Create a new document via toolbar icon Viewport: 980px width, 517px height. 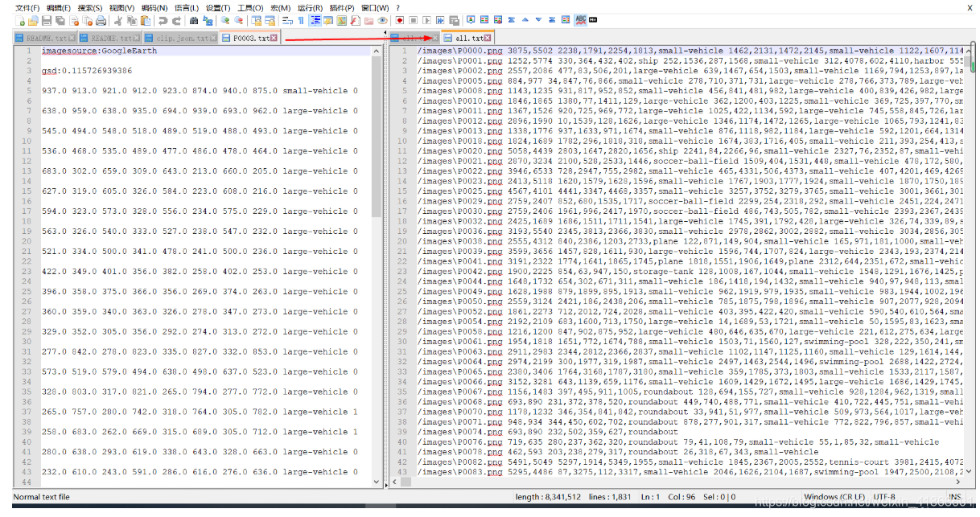(20, 20)
